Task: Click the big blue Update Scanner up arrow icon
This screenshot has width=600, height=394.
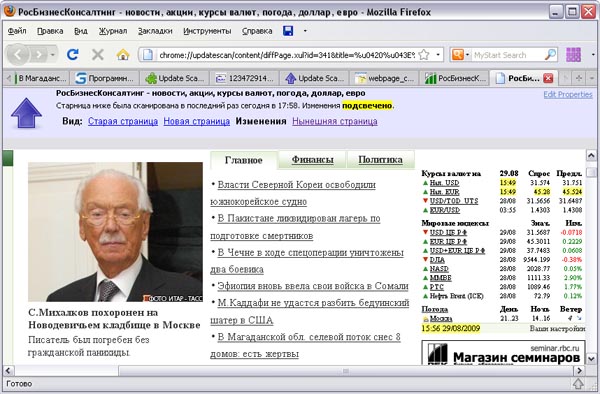Action: (x=26, y=113)
